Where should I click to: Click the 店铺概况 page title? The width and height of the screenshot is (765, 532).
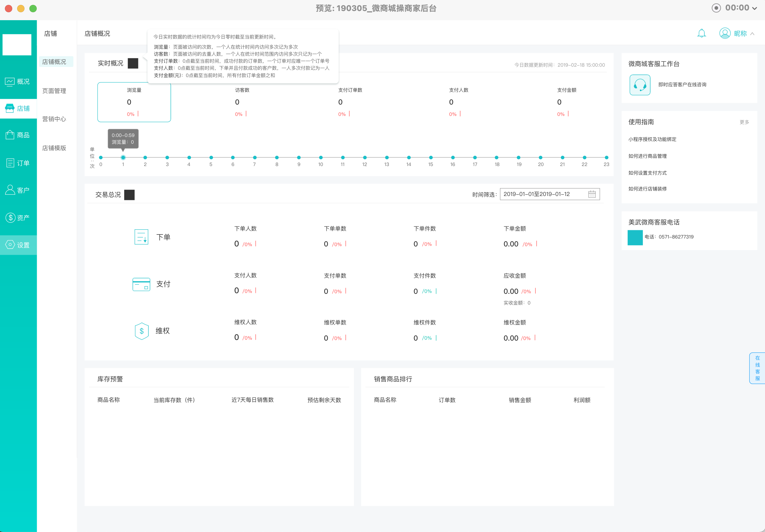click(x=97, y=34)
